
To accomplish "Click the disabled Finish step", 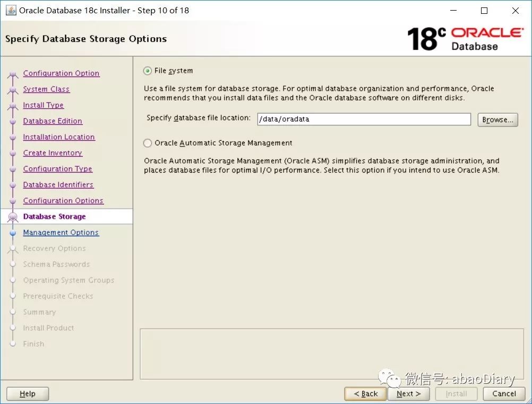I will coord(33,344).
